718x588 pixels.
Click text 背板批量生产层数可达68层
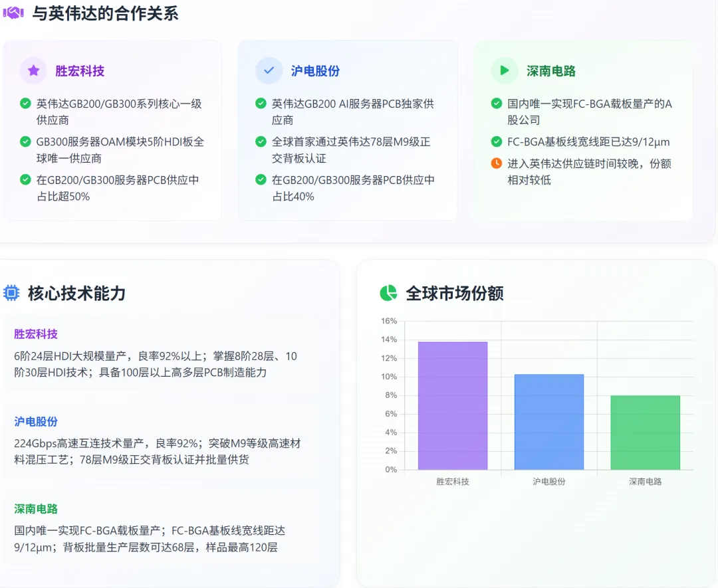[129, 547]
